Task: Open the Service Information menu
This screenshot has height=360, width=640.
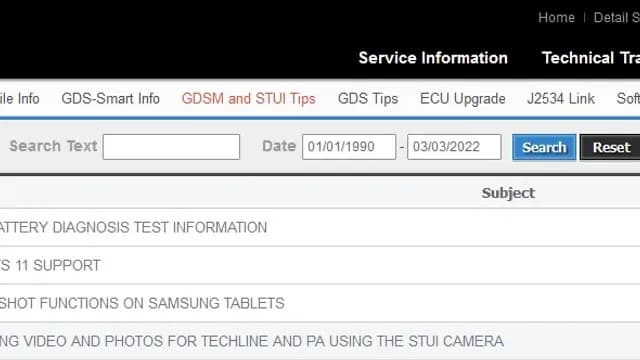Action: tap(433, 58)
